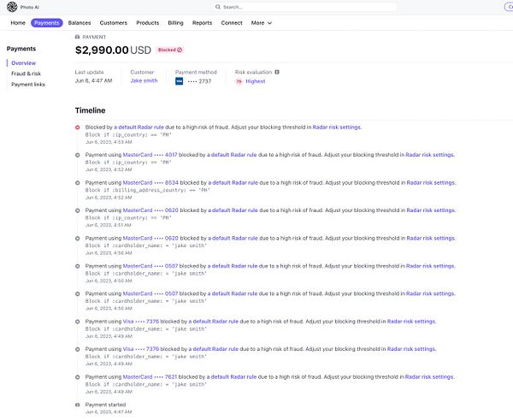Open Radar risk settings link in 8534 entry
The image size is (513, 420).
click(x=431, y=183)
